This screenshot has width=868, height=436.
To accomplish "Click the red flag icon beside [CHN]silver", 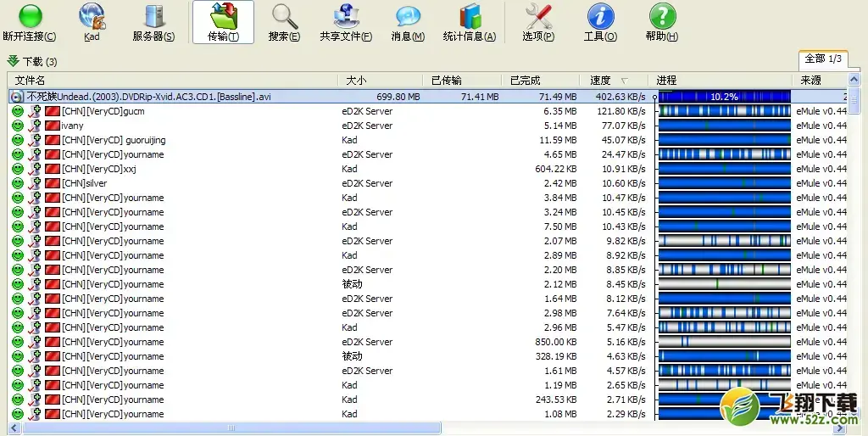I will click(x=53, y=183).
